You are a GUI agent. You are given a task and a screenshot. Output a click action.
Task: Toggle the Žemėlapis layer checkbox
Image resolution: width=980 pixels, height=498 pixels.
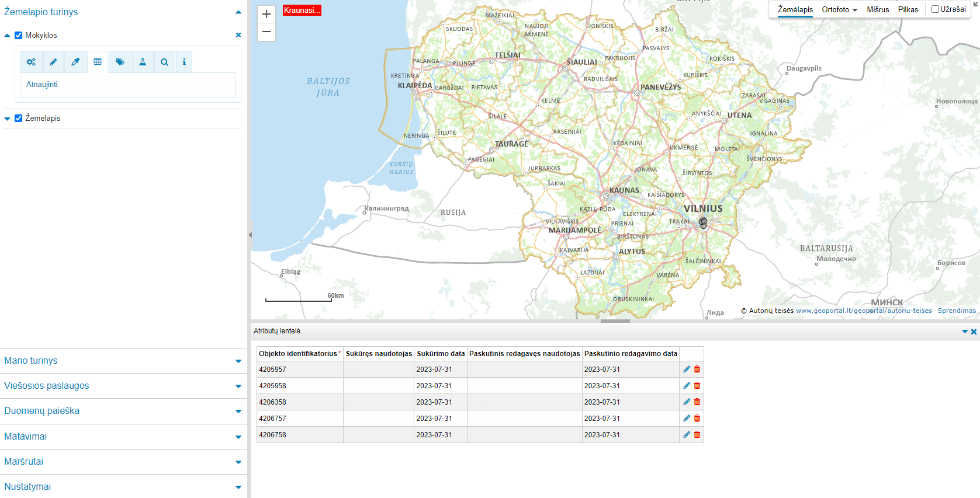19,119
